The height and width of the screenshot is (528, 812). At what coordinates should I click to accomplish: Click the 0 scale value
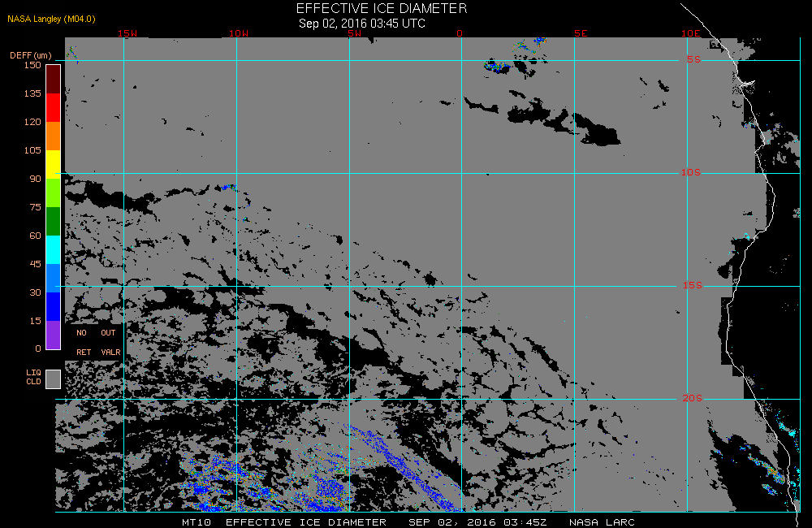click(38, 349)
